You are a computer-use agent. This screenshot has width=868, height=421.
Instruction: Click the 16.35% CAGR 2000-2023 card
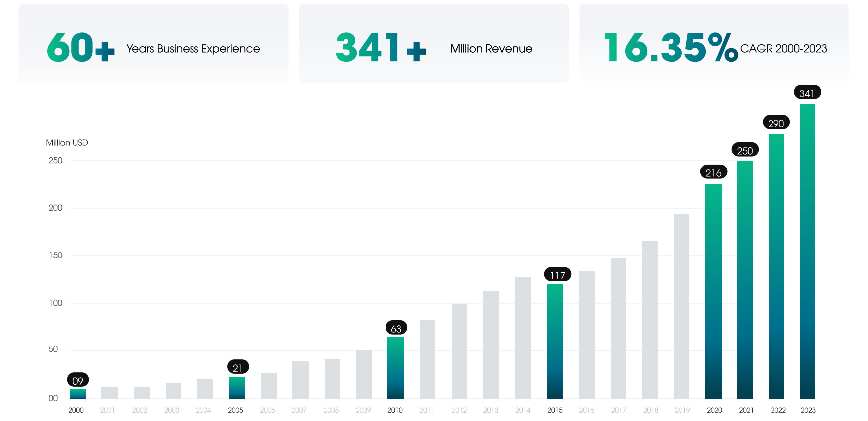714,43
